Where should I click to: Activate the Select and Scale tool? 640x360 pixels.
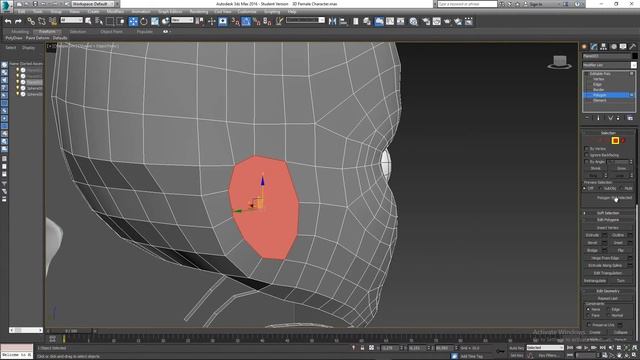click(155, 21)
